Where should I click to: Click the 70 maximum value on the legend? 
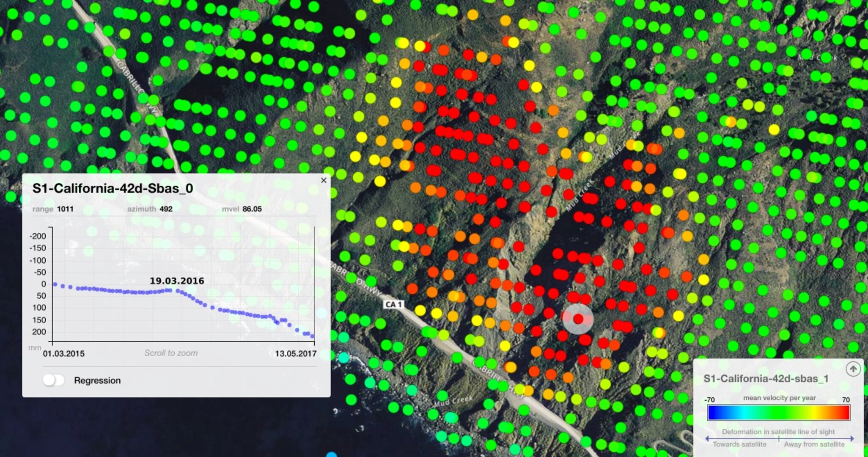846,400
